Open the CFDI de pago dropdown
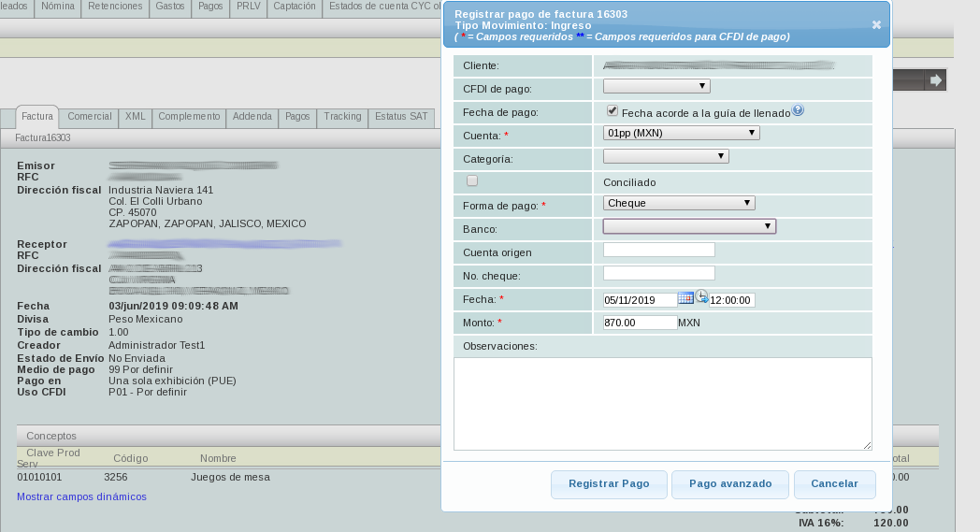Image resolution: width=980 pixels, height=532 pixels. [x=656, y=87]
